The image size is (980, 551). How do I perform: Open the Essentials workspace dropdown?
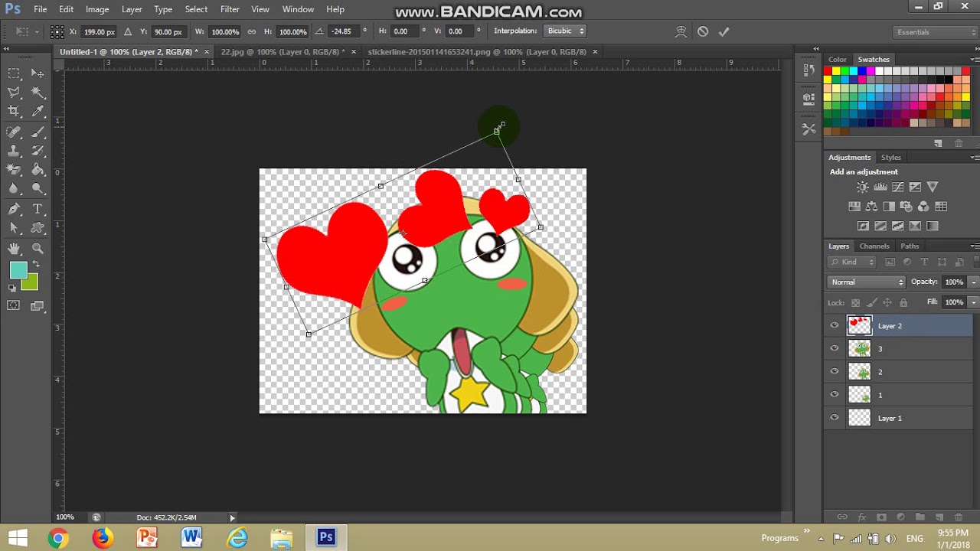936,32
